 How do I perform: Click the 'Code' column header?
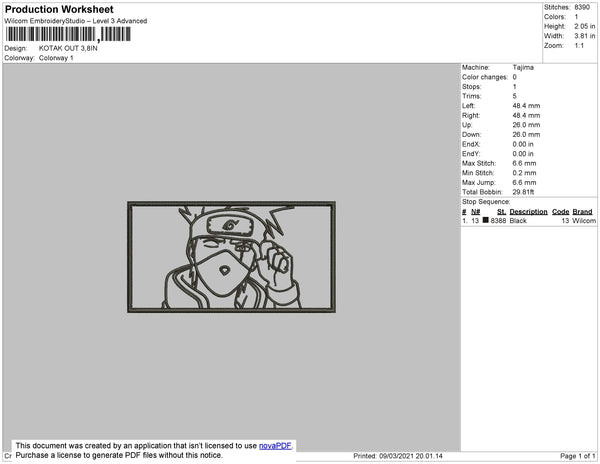coord(561,212)
